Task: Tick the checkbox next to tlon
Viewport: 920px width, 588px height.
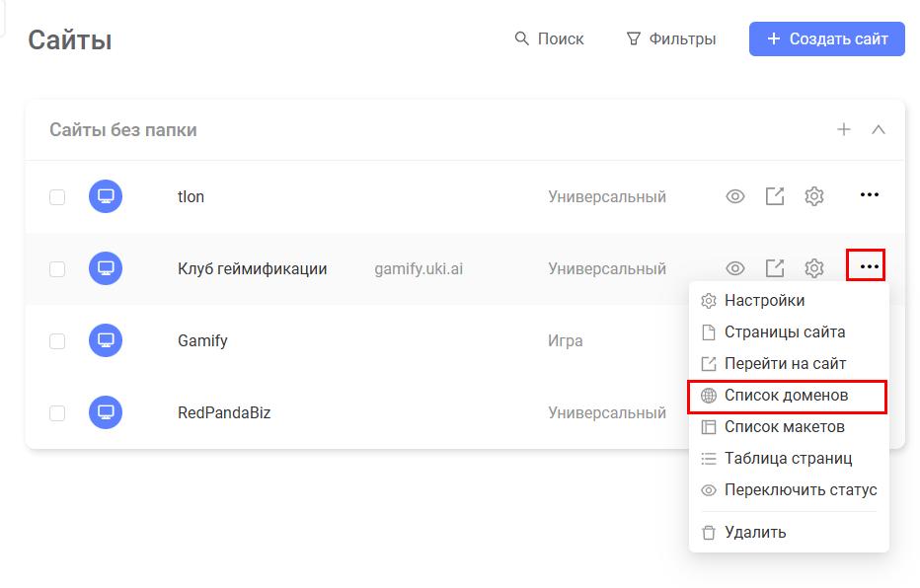Action: pyautogui.click(x=57, y=197)
